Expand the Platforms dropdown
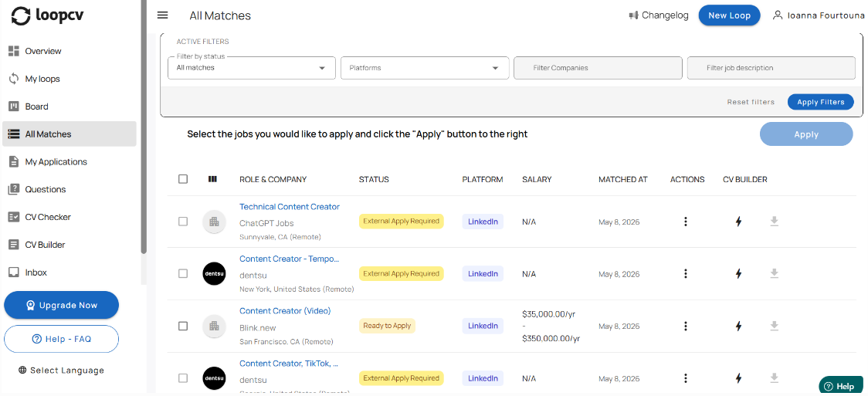Screen dimensions: 868x396 coord(425,68)
